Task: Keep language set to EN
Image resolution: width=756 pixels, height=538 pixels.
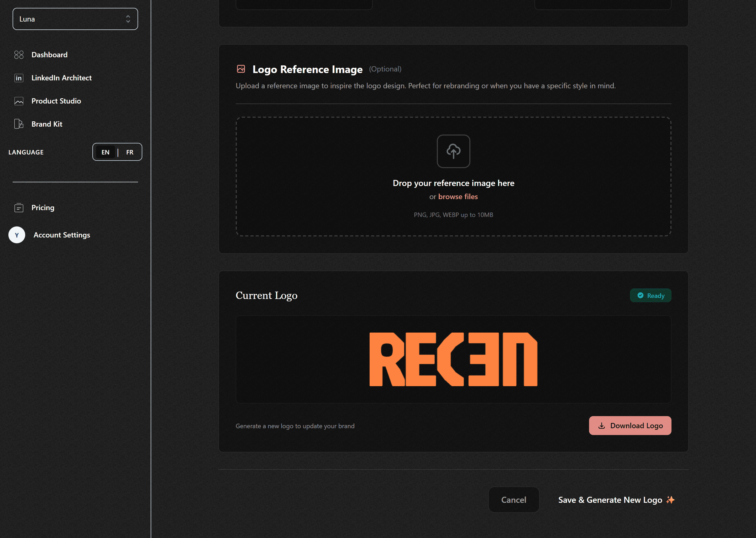Action: pyautogui.click(x=105, y=152)
